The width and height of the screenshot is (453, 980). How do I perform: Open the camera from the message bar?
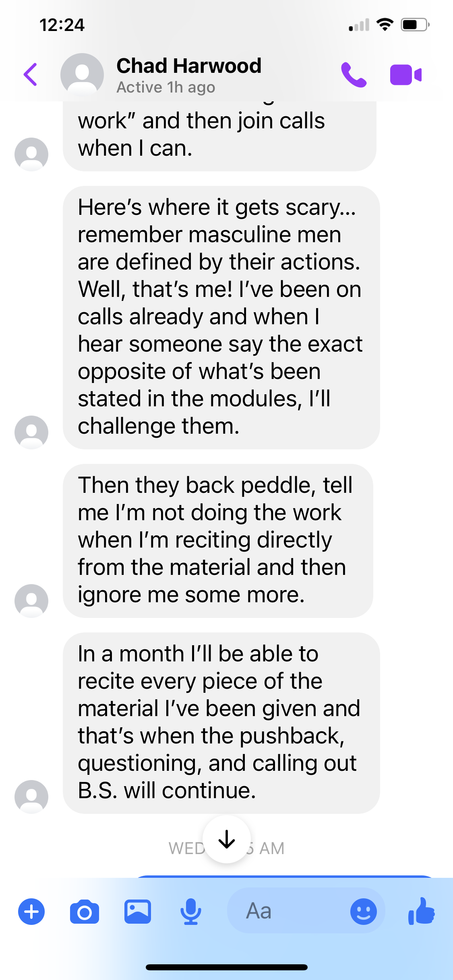(x=85, y=911)
